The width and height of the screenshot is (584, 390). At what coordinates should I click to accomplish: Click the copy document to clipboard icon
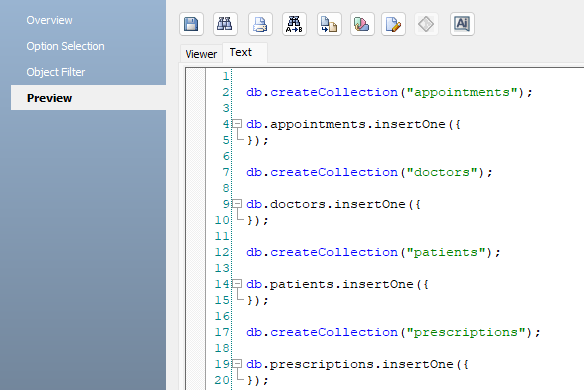(x=329, y=24)
